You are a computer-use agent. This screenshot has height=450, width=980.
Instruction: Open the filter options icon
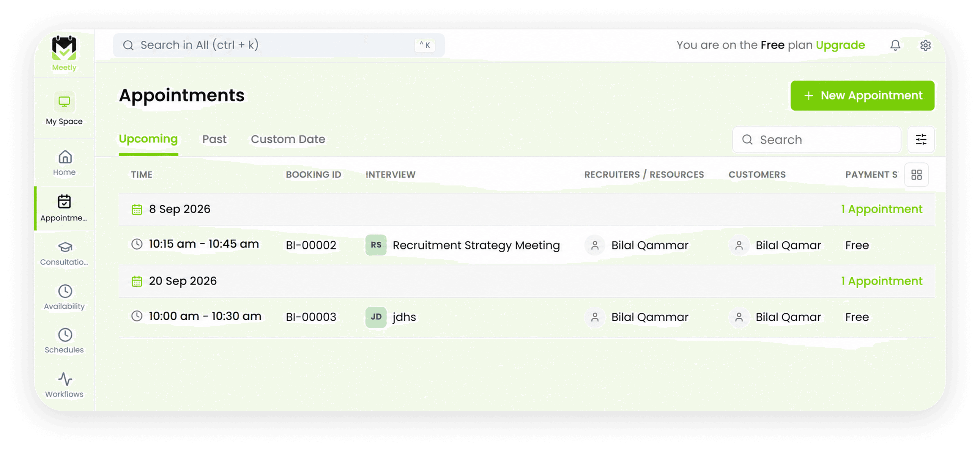point(921,140)
